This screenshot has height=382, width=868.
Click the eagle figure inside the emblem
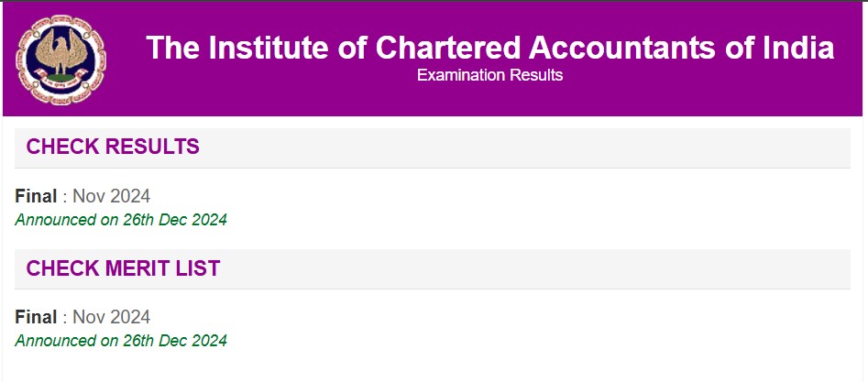(x=60, y=53)
